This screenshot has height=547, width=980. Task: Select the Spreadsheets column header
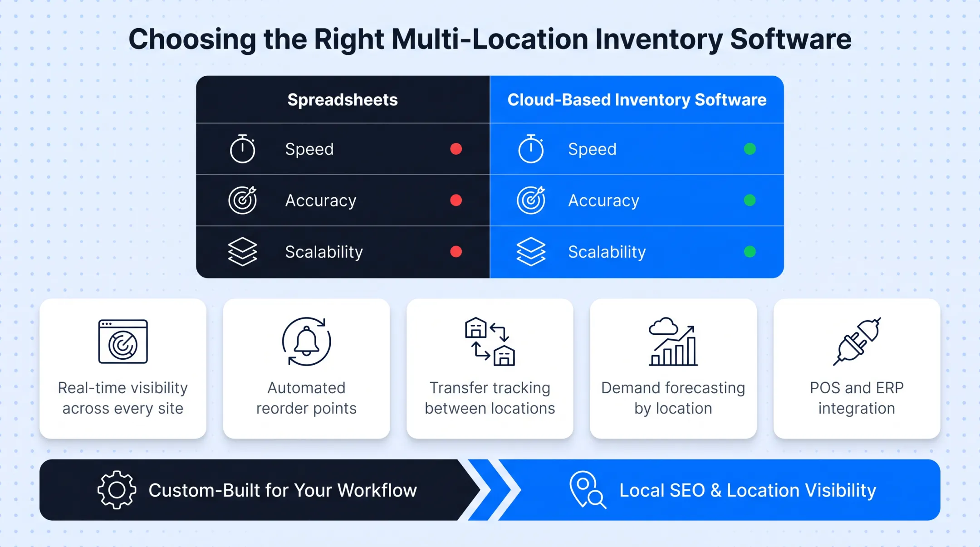click(343, 100)
